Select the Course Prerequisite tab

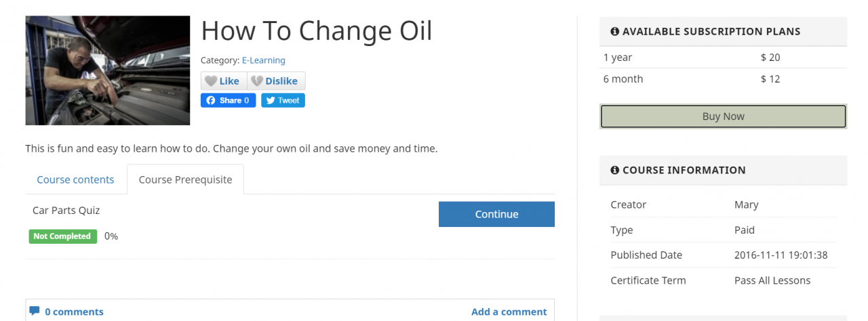[185, 179]
